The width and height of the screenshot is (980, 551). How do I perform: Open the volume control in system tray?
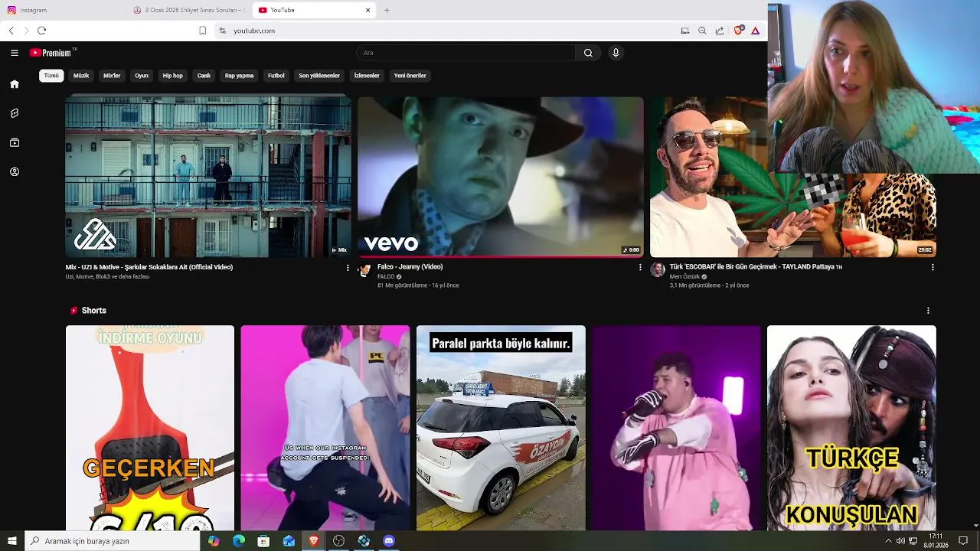pyautogui.click(x=900, y=541)
